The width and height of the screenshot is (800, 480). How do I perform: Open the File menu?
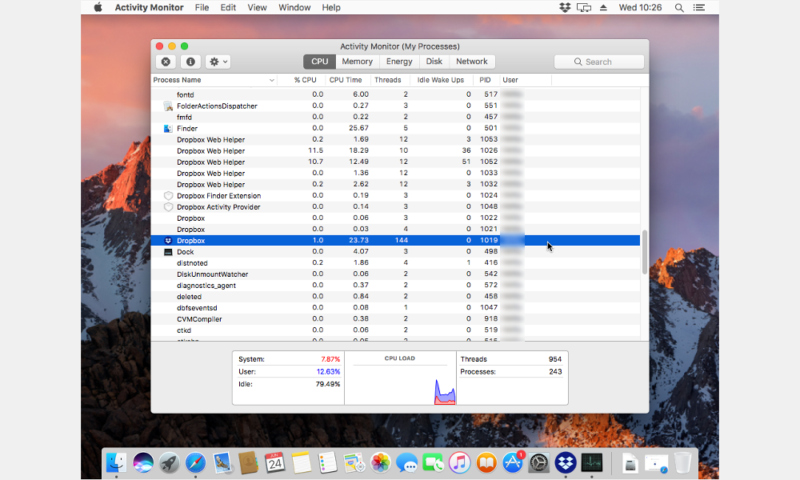pos(202,7)
